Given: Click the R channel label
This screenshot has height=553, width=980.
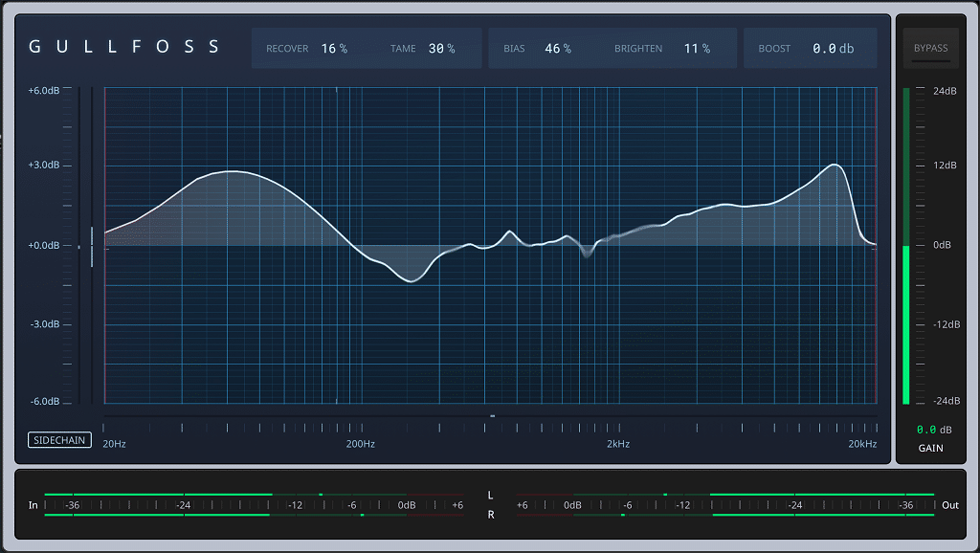Looking at the screenshot, I should tap(491, 515).
